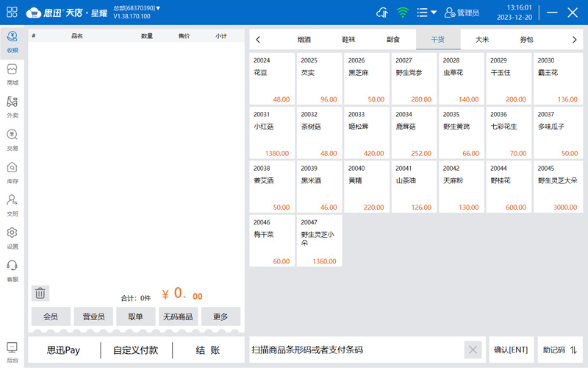
Task: Add product 20034 鹿茸菇 to cart
Action: (x=414, y=133)
